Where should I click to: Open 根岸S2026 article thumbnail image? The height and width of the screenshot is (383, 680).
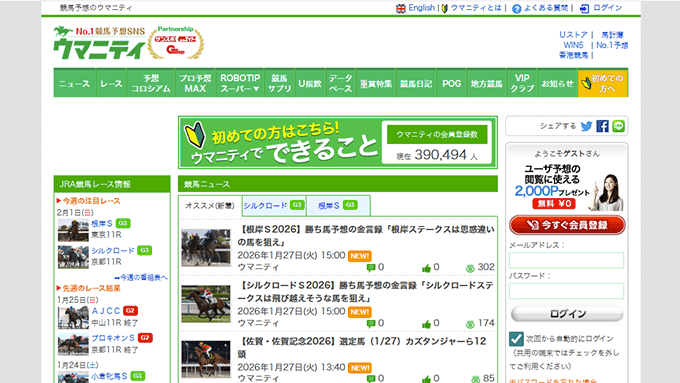206,248
